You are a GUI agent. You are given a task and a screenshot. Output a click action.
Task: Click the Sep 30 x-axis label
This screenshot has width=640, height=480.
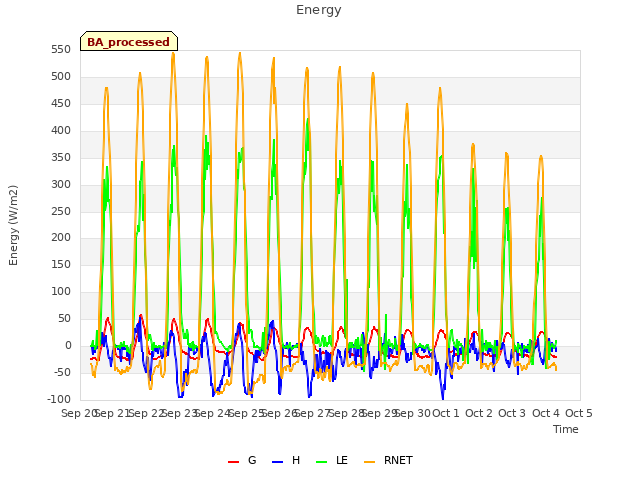click(413, 413)
